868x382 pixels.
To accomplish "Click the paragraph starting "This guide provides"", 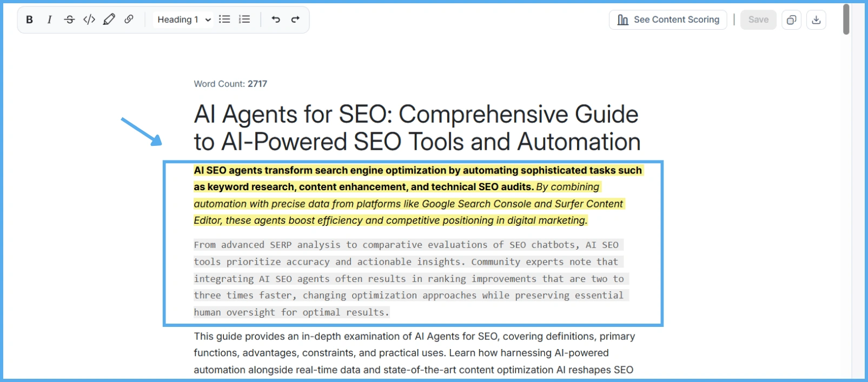I will click(414, 352).
